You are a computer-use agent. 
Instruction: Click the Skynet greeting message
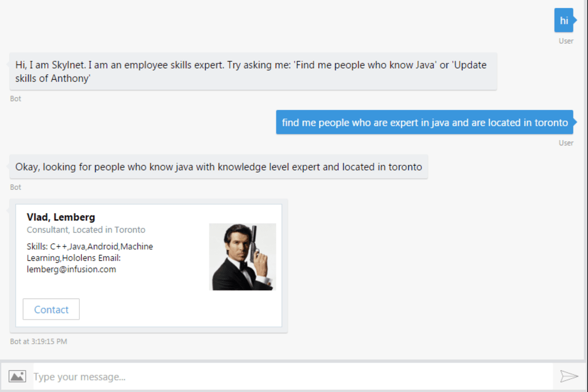[253, 71]
